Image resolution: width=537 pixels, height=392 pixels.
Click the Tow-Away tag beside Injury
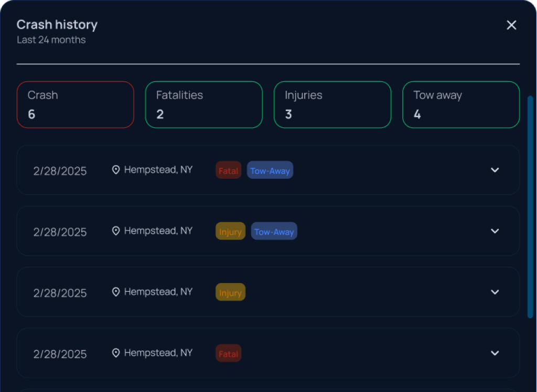click(x=274, y=232)
